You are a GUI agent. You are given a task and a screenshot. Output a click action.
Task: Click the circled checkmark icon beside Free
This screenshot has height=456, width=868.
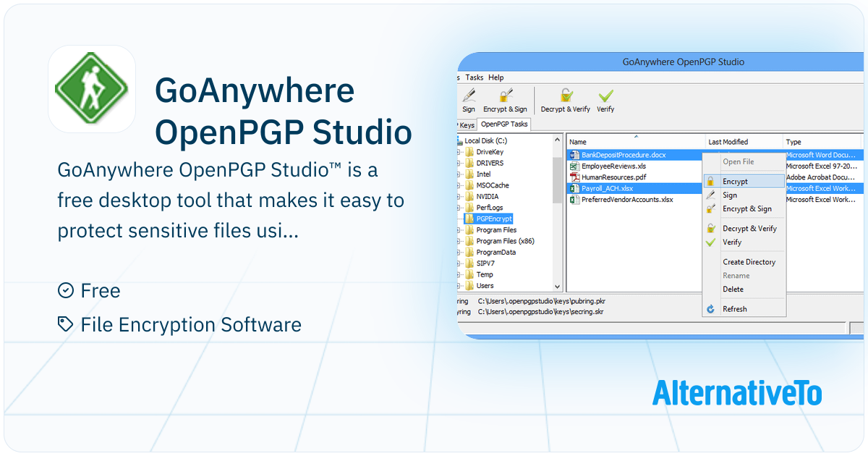click(65, 290)
